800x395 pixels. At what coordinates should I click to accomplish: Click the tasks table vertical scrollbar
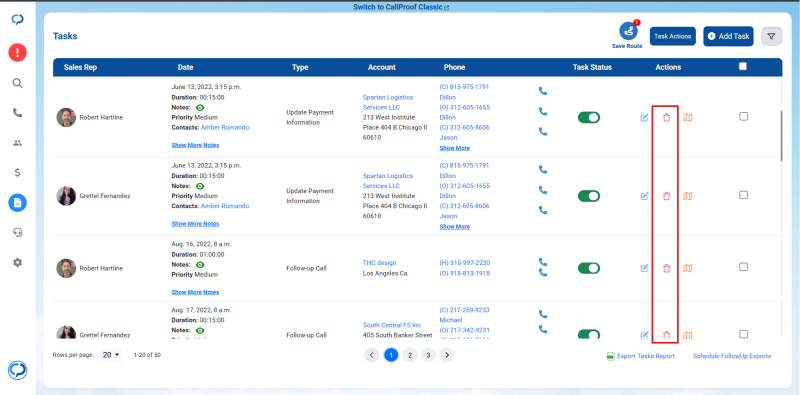pyautogui.click(x=781, y=136)
